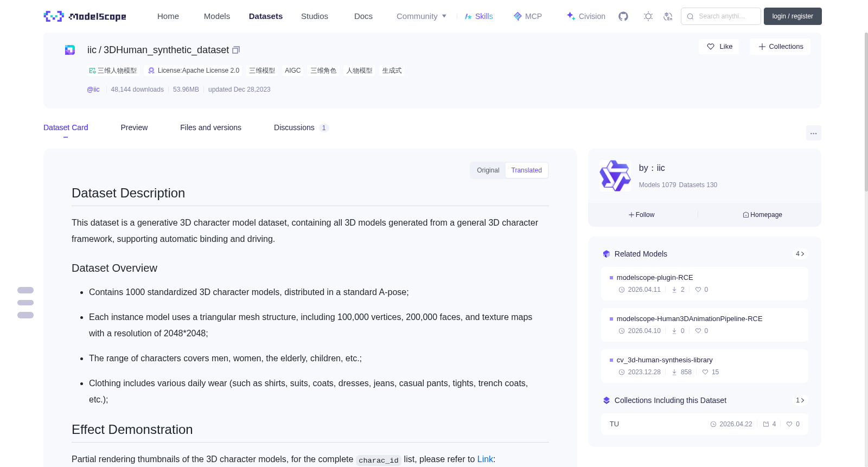Click the heart icon on Like
This screenshot has width=868, height=467.
tap(711, 47)
